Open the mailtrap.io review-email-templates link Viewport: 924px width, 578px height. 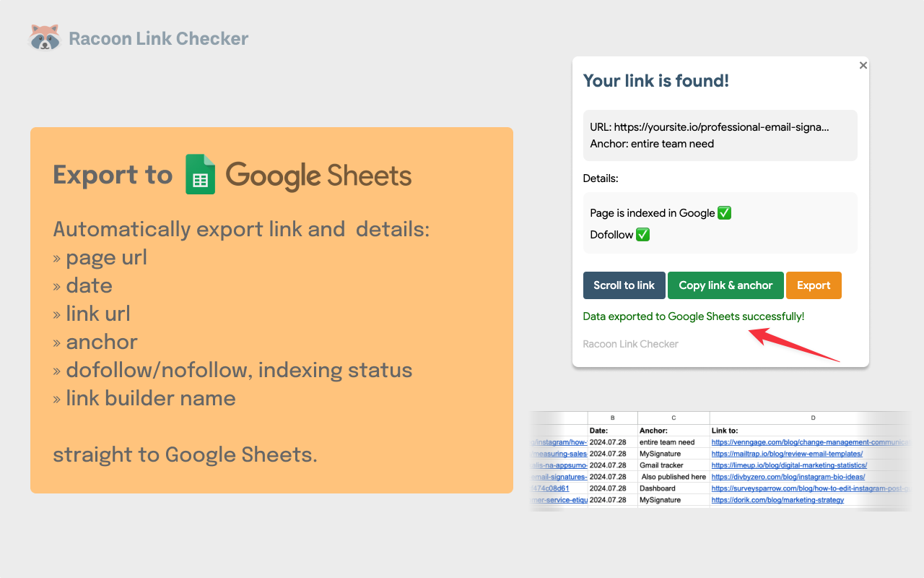pos(787,453)
